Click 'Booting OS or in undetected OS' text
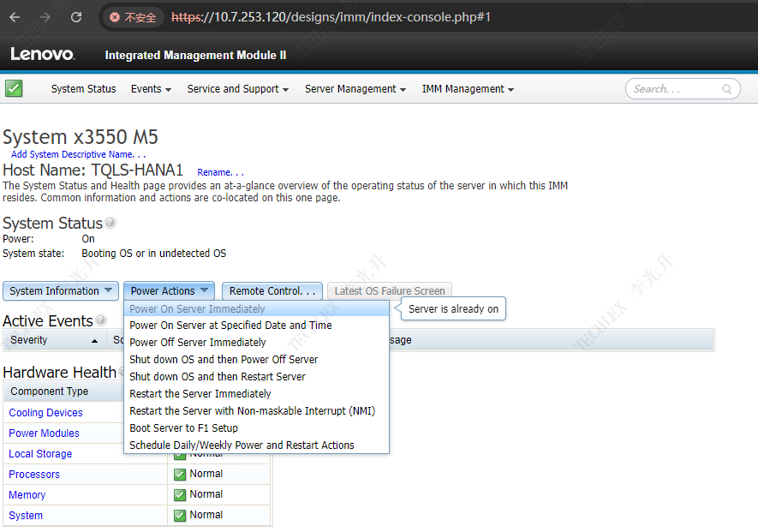This screenshot has width=758, height=532. 153,254
